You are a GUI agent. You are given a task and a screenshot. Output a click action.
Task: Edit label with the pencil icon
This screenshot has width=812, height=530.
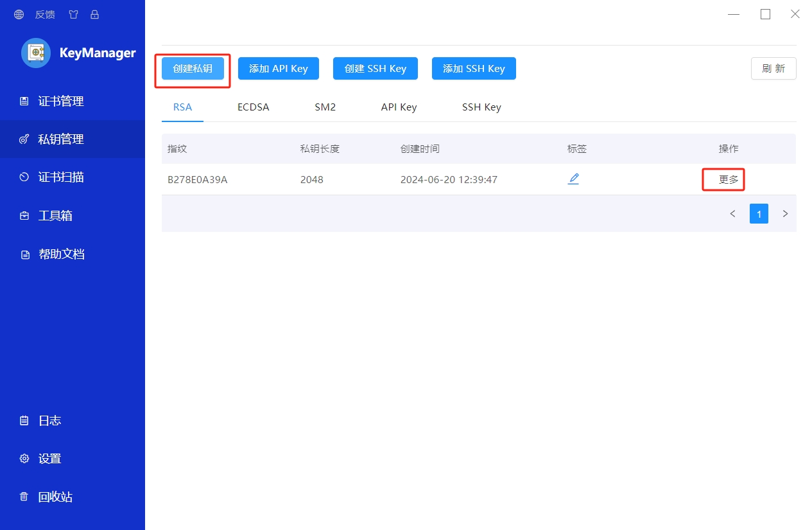pos(573,179)
